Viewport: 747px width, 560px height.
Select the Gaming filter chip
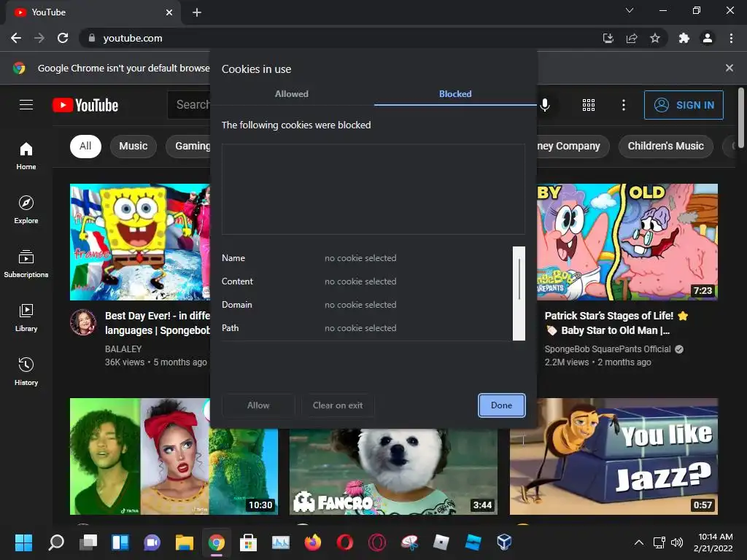coord(189,146)
